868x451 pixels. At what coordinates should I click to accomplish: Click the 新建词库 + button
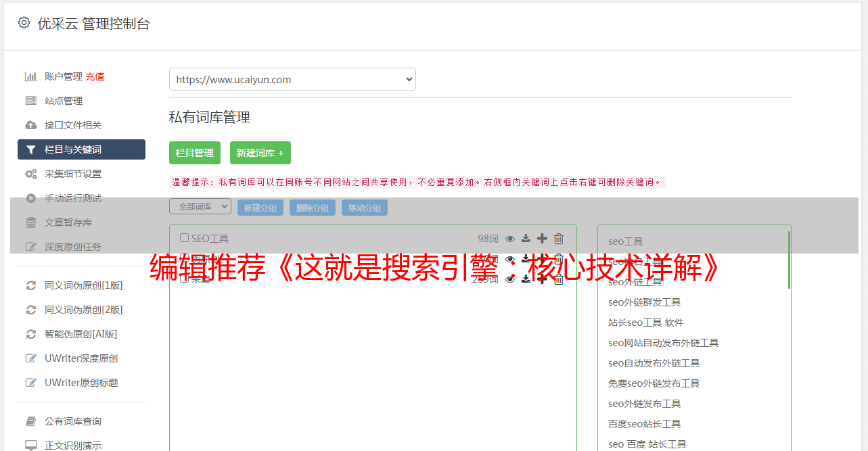tap(260, 153)
